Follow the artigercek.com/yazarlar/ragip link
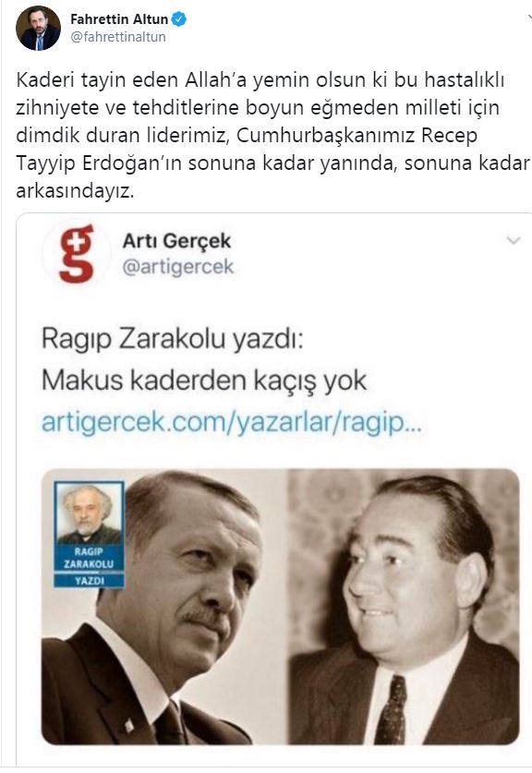532x773 pixels. click(x=232, y=422)
